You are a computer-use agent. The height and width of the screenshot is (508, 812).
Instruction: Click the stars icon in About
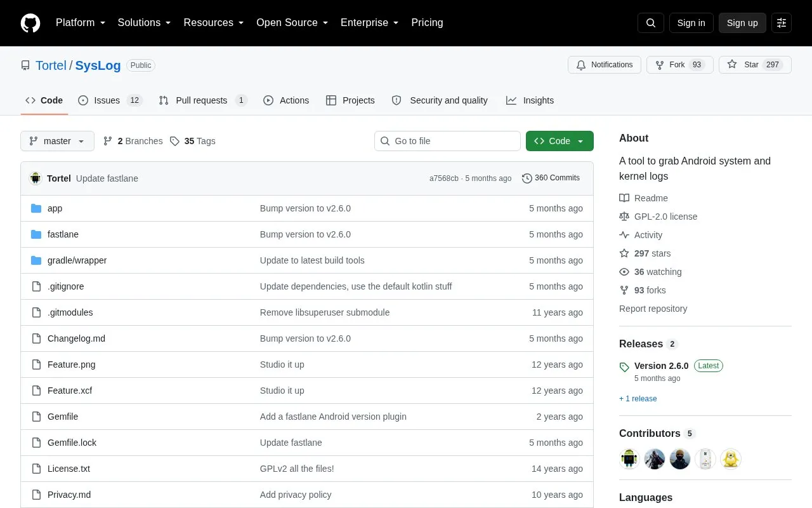[624, 253]
